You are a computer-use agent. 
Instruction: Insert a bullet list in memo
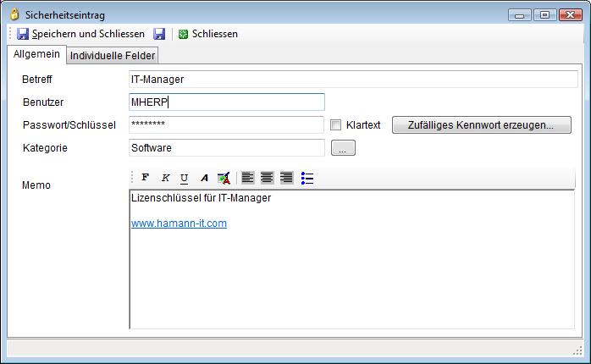(x=307, y=178)
